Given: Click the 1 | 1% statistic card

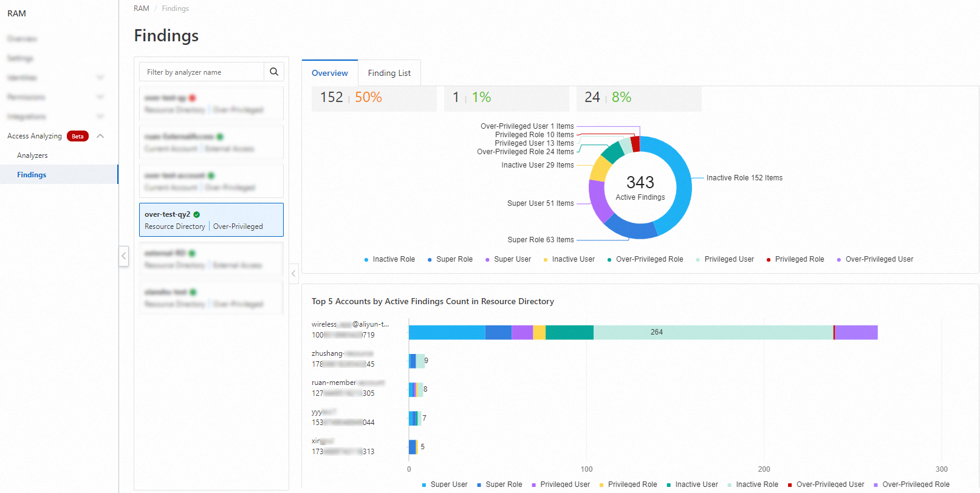Looking at the screenshot, I should pyautogui.click(x=507, y=98).
